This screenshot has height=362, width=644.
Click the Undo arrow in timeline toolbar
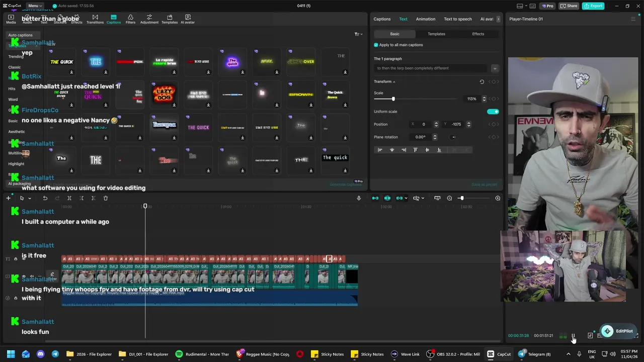[x=45, y=198]
